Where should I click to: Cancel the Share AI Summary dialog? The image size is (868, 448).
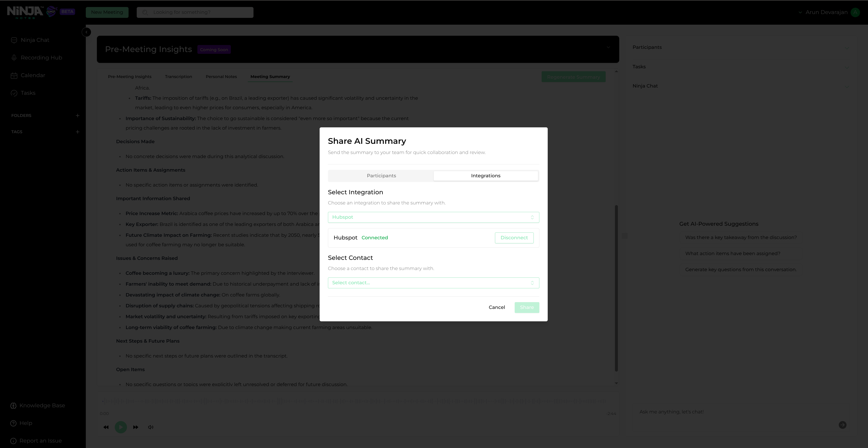point(497,307)
